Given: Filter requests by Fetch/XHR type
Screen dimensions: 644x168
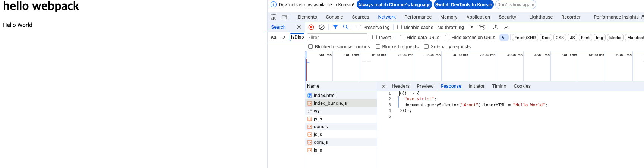Looking at the screenshot, I should [x=525, y=38].
